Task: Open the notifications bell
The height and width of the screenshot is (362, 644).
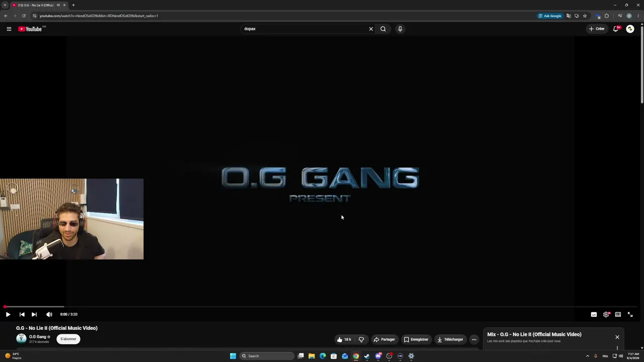Action: click(x=615, y=29)
